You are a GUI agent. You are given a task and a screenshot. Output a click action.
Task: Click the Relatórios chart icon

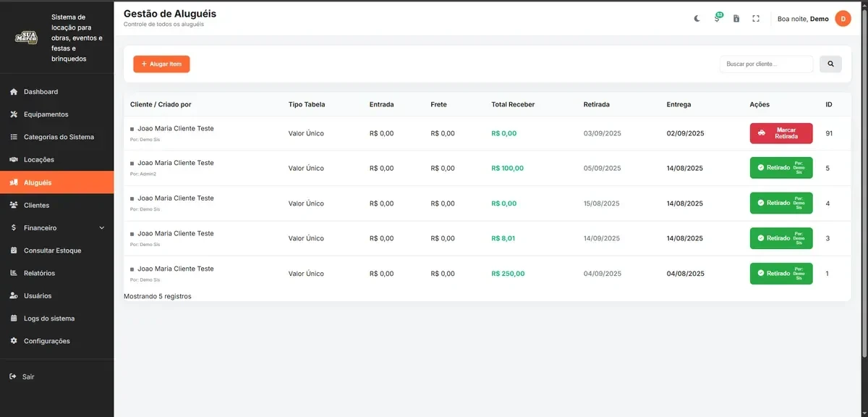(x=14, y=273)
